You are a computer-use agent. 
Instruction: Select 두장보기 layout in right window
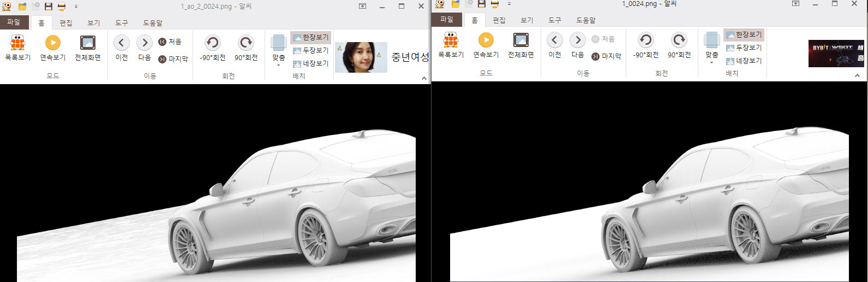point(744,48)
